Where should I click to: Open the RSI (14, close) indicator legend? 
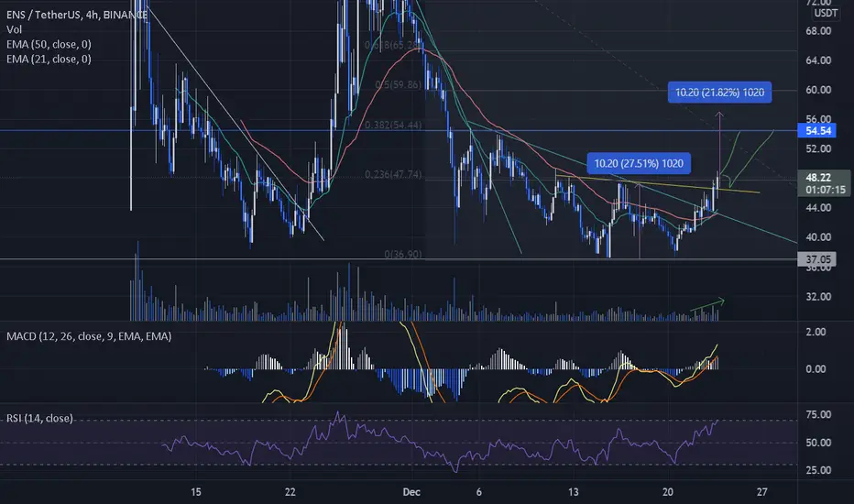pos(39,418)
